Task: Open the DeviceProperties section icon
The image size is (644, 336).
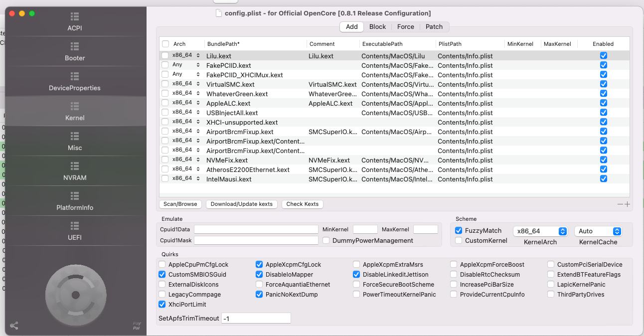Action: point(75,76)
